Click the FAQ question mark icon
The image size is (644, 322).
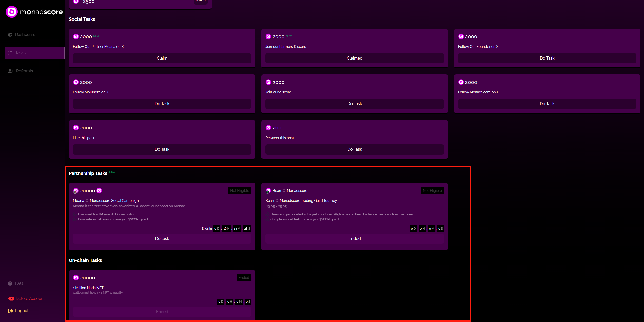tap(10, 283)
